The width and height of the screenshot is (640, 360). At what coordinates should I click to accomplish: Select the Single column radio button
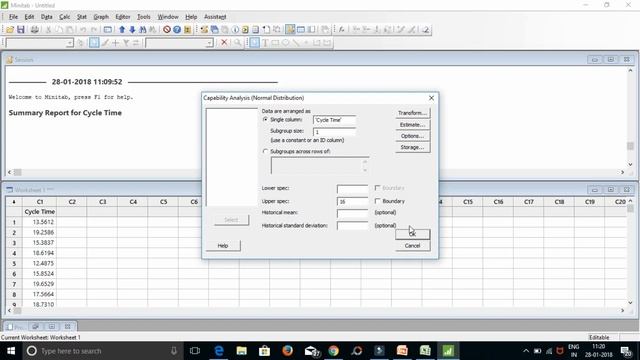click(x=265, y=120)
